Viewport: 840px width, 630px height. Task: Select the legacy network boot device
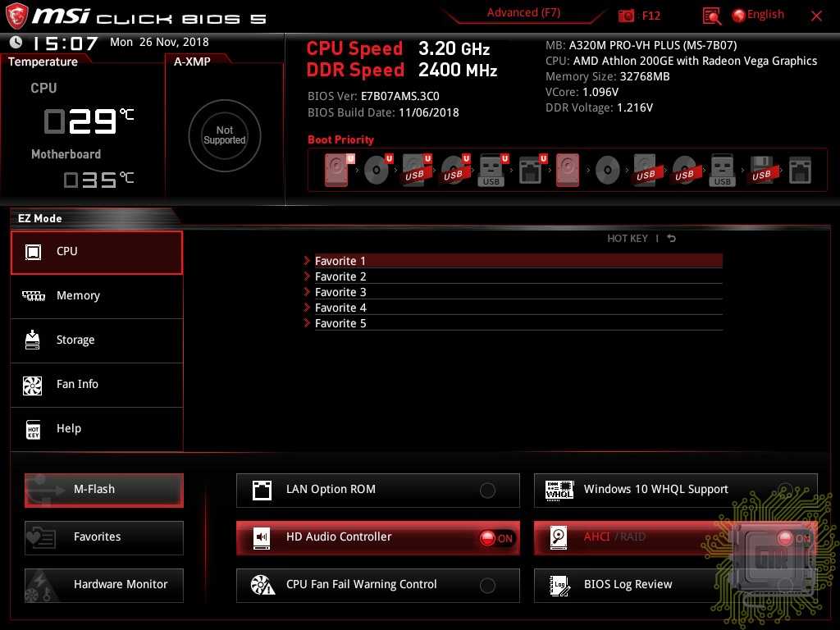(800, 170)
